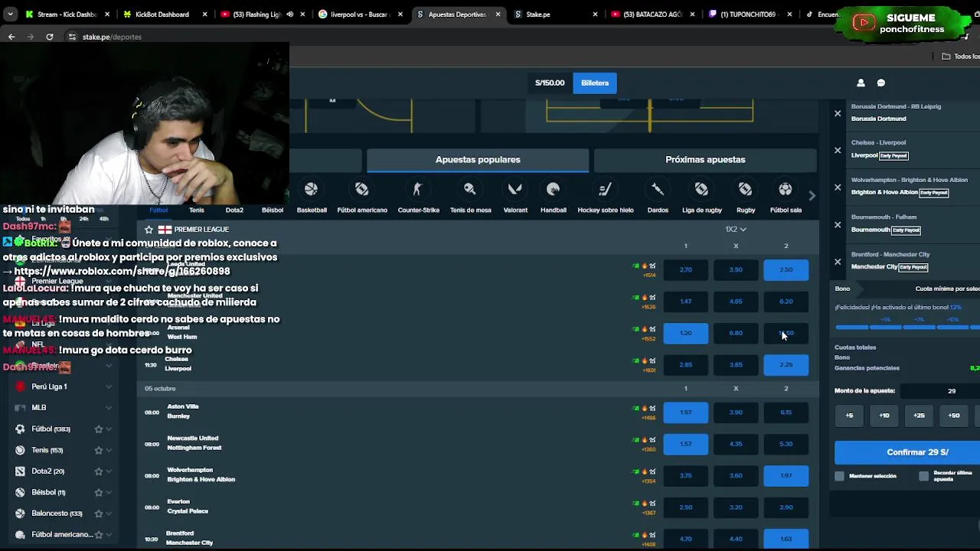Select the Fútbol sala icon
The height and width of the screenshot is (551, 980).
click(786, 189)
